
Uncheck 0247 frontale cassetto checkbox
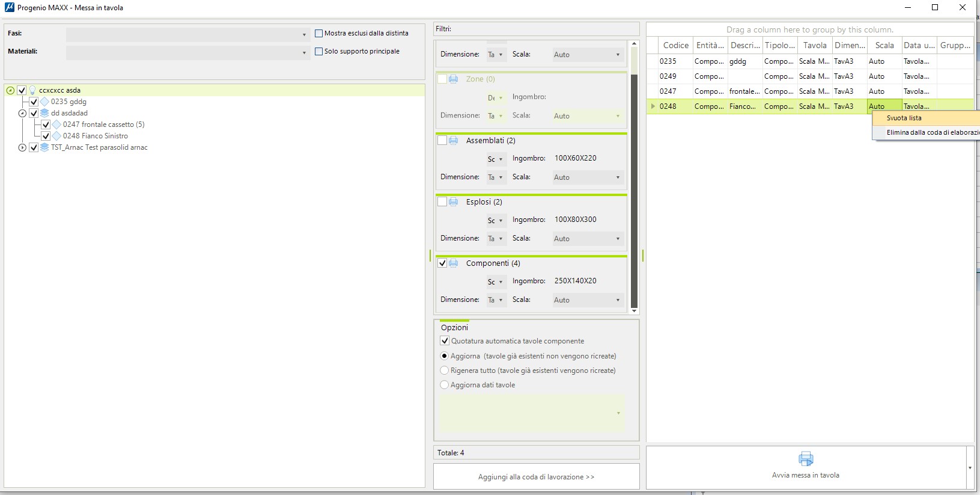tap(46, 125)
